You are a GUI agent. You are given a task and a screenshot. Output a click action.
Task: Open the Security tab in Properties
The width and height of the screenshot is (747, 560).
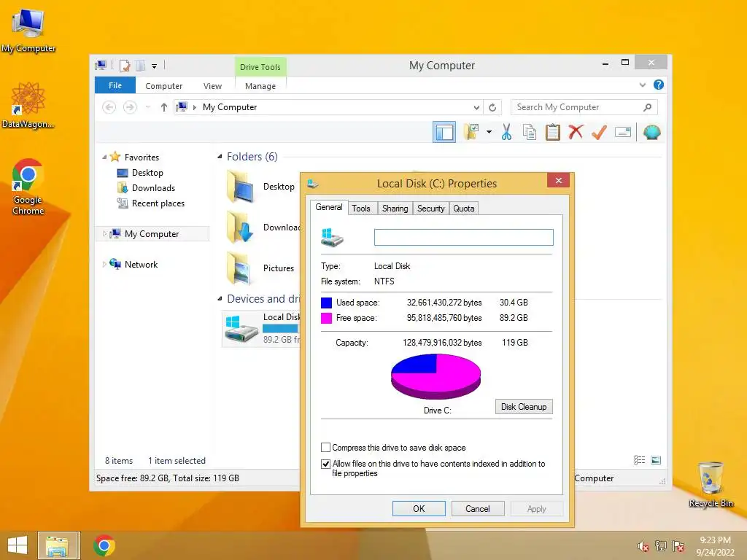point(430,209)
